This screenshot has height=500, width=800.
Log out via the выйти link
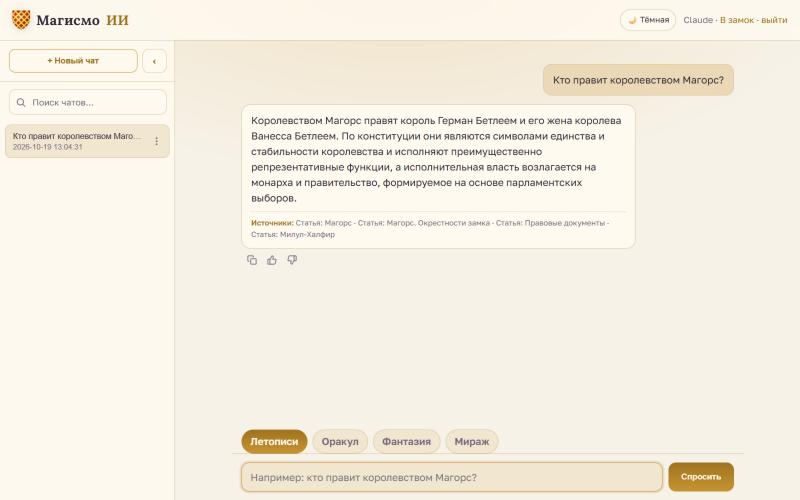(x=774, y=20)
